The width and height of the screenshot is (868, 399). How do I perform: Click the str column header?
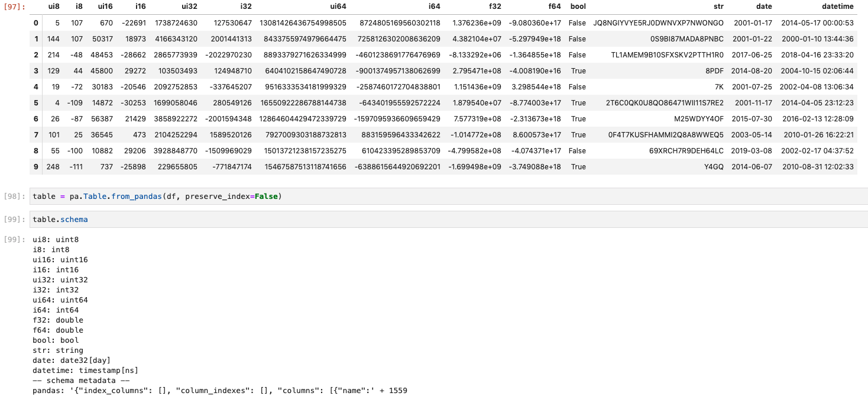(718, 6)
